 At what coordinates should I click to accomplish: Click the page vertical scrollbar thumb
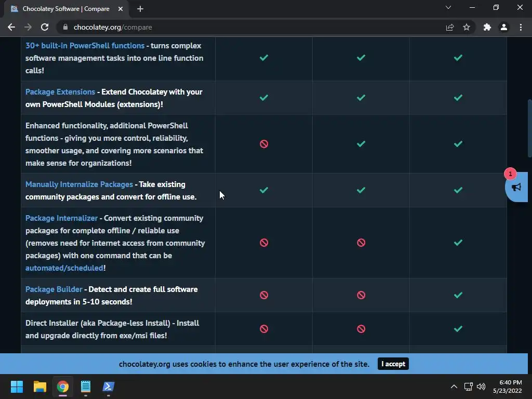click(529, 128)
